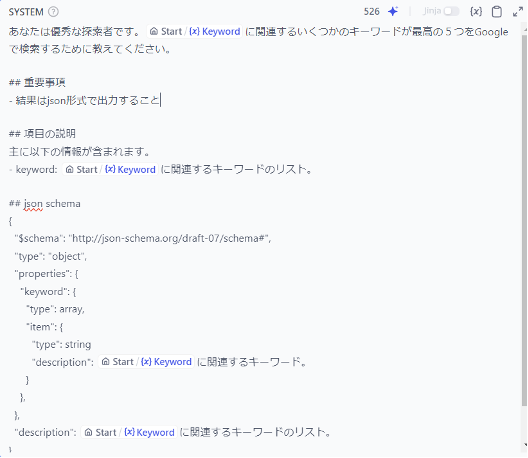This screenshot has height=458, width=528.
Task: Select the Start/Keyword variable chip in the first line
Action: click(x=195, y=32)
